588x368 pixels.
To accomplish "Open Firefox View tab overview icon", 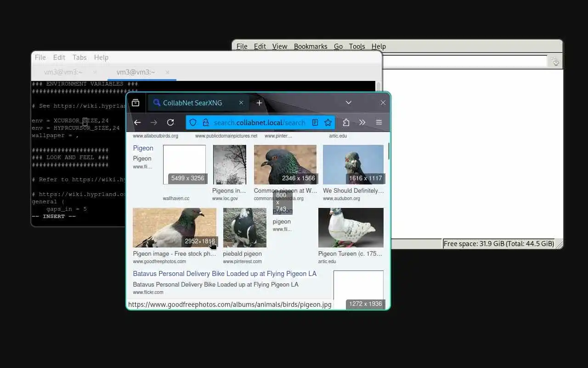I will pos(136,103).
